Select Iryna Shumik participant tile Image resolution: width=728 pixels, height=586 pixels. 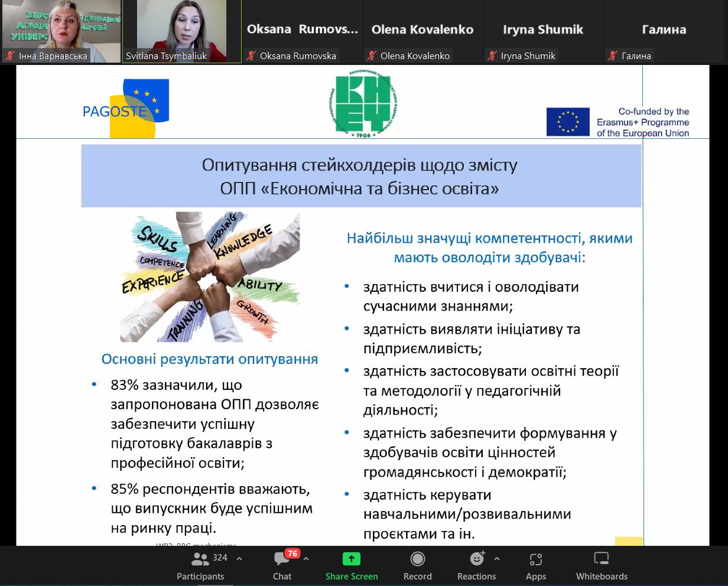(543, 31)
